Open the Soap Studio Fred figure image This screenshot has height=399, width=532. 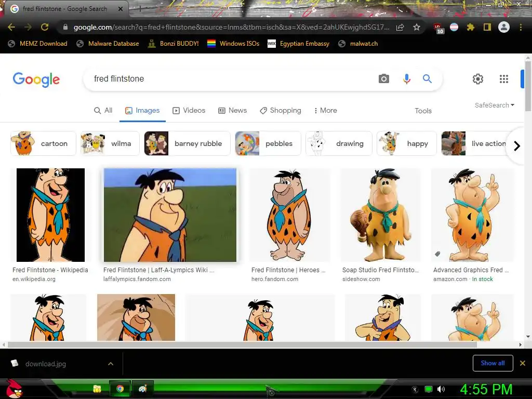tap(381, 215)
